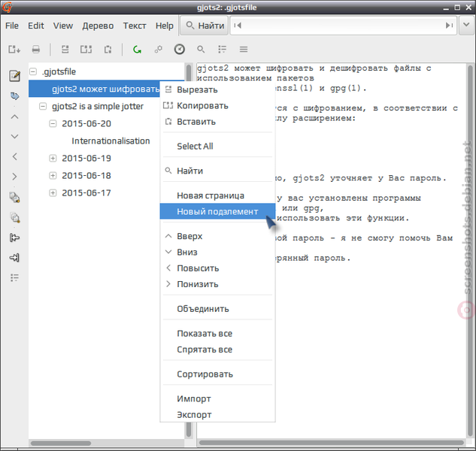Move item down with sidebar down chevron

[x=14, y=137]
